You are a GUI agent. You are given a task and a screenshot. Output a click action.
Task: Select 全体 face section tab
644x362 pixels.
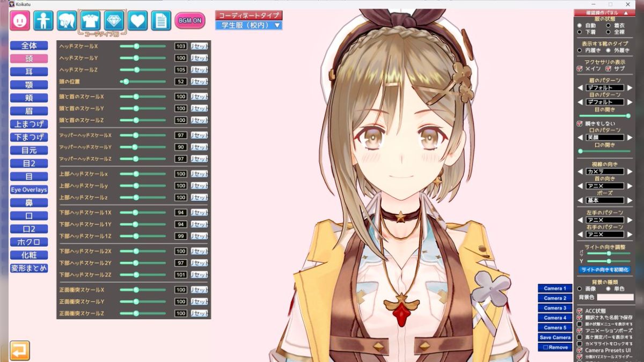29,46
